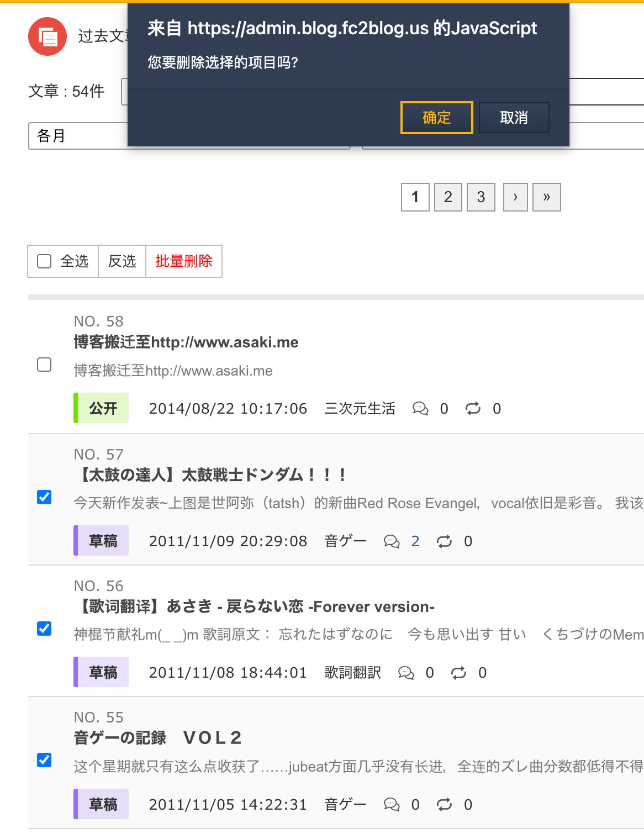Click 批量删除 batch delete link

click(x=184, y=261)
